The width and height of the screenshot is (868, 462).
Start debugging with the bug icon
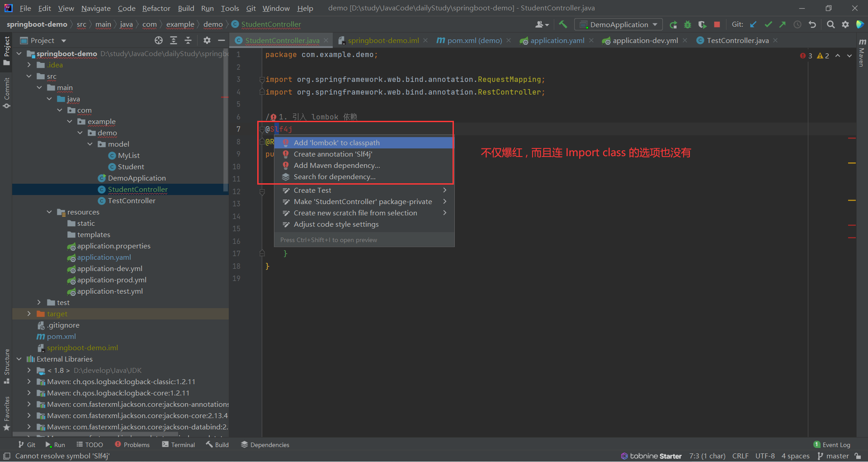[x=688, y=24]
